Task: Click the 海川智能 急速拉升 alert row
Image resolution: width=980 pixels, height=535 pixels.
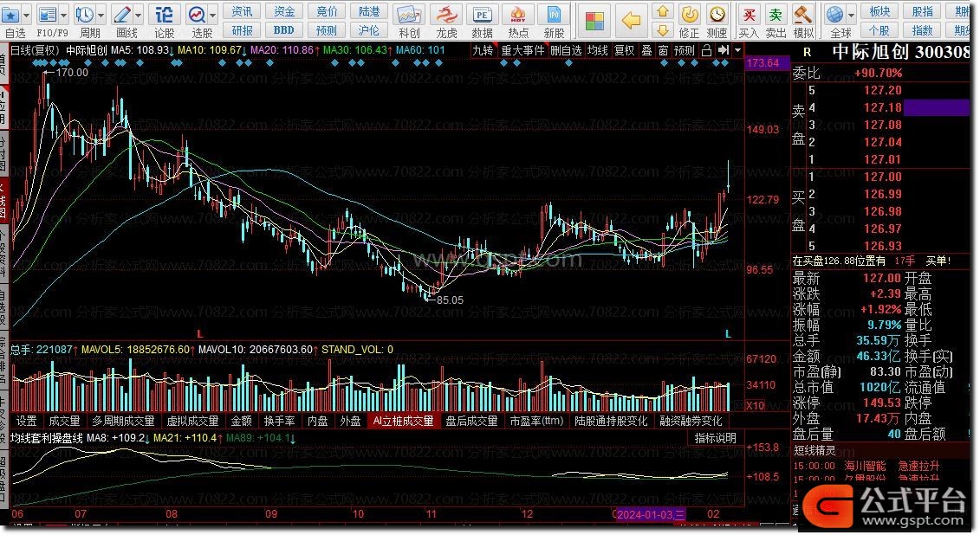Action: 882,466
